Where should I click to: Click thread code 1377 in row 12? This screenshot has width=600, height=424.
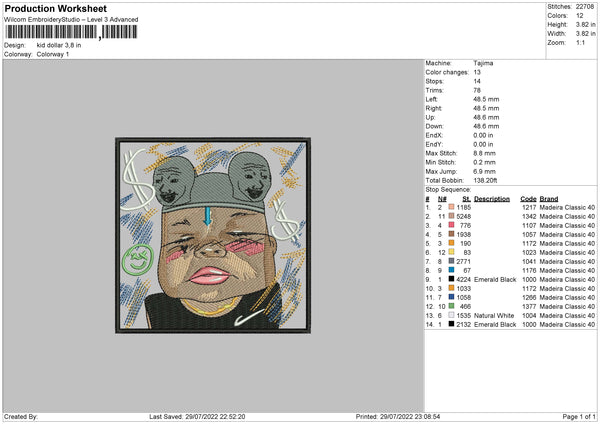(x=529, y=306)
